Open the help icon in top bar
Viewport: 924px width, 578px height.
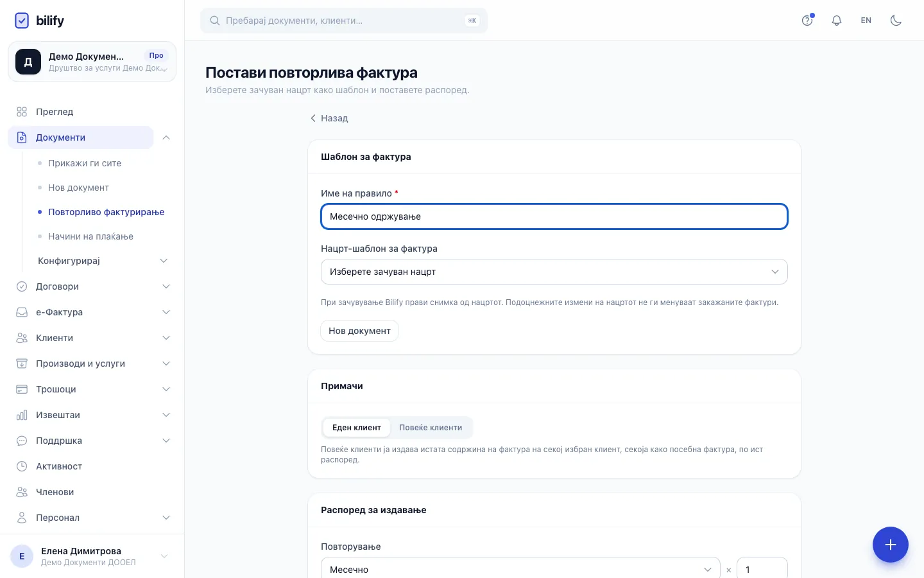click(x=807, y=21)
